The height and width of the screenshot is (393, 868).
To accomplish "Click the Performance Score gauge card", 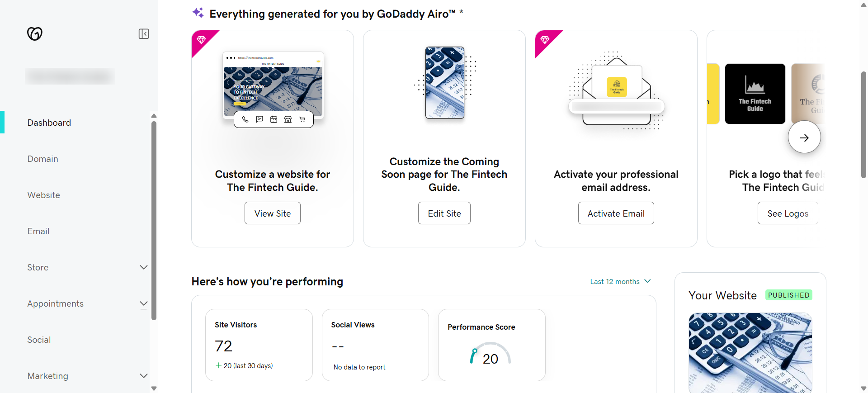I will tap(491, 345).
